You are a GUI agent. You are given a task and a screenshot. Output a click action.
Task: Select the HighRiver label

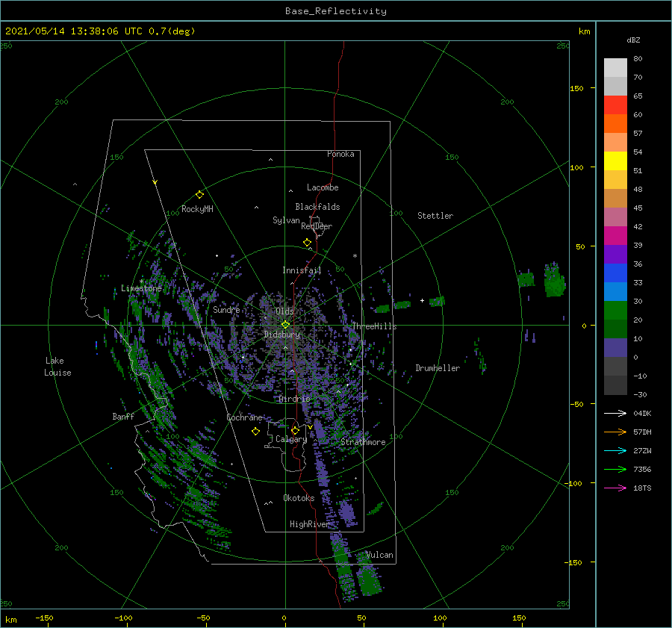coord(309,524)
